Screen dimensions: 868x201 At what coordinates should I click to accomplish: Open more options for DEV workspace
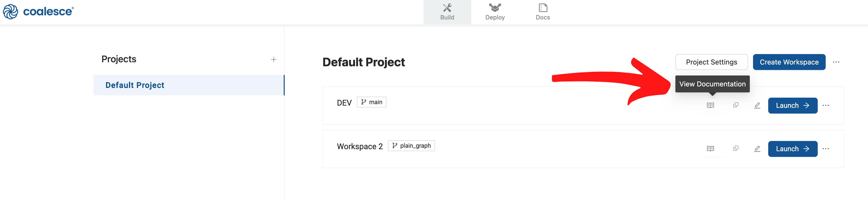[825, 105]
